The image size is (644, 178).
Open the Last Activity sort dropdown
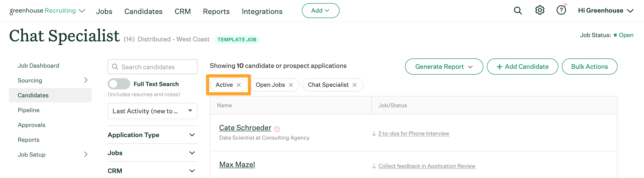point(153,111)
